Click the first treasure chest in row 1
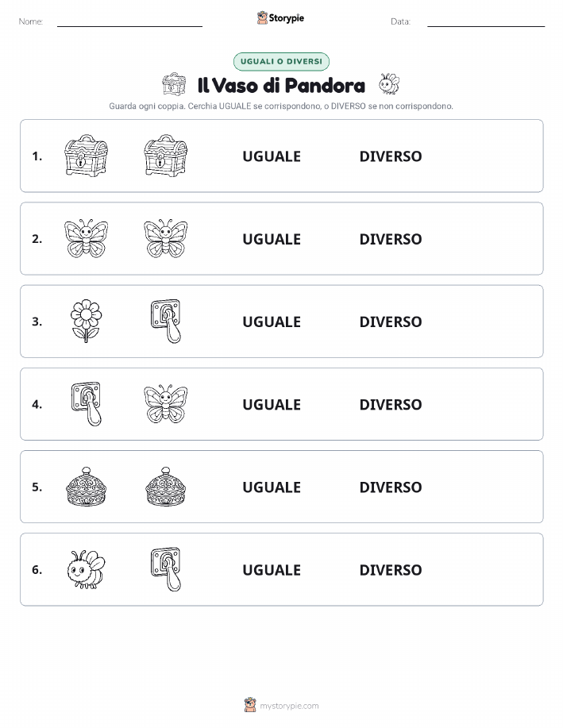 tap(86, 156)
